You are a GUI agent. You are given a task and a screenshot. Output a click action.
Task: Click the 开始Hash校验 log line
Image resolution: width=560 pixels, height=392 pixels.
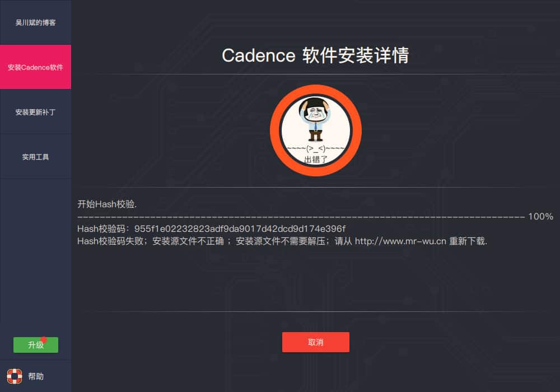[107, 204]
